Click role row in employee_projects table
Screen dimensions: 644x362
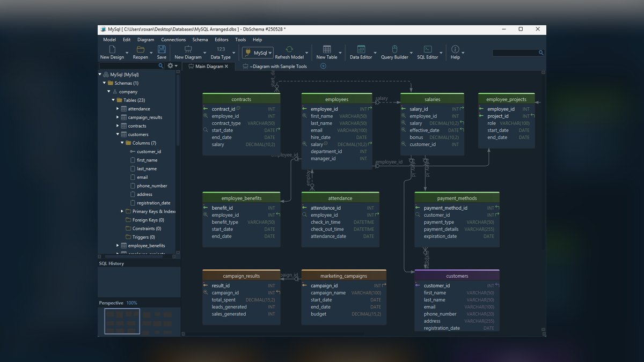click(507, 123)
